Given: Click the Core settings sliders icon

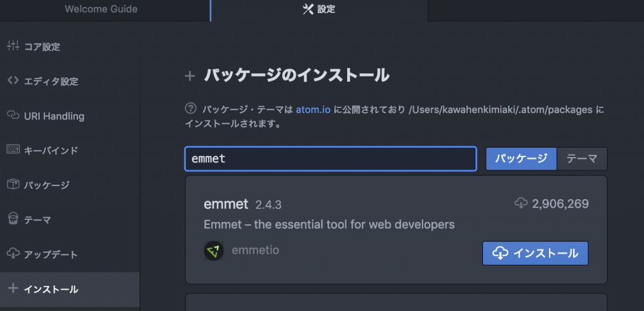Looking at the screenshot, I should click(13, 46).
